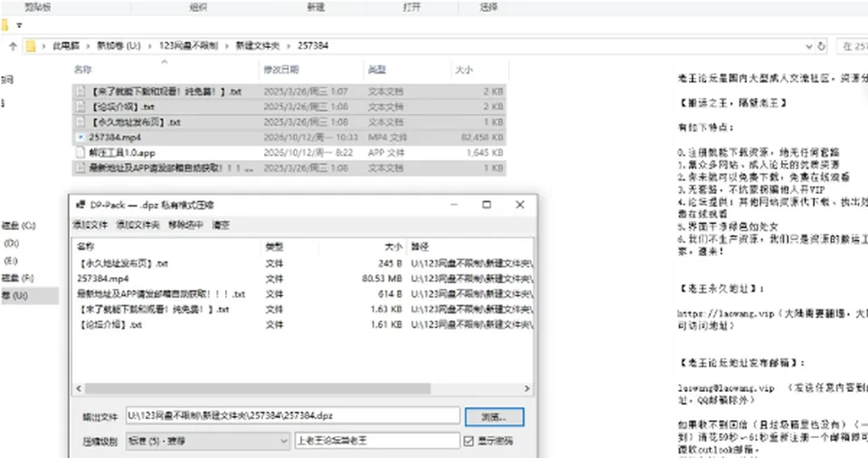Click the 输出文件 path input field

(293, 415)
